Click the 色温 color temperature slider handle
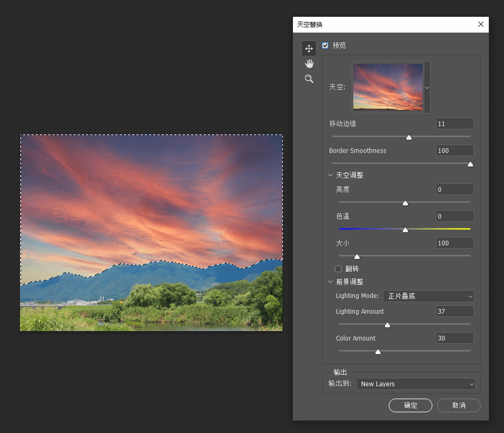Image resolution: width=504 pixels, height=433 pixels. click(x=405, y=230)
